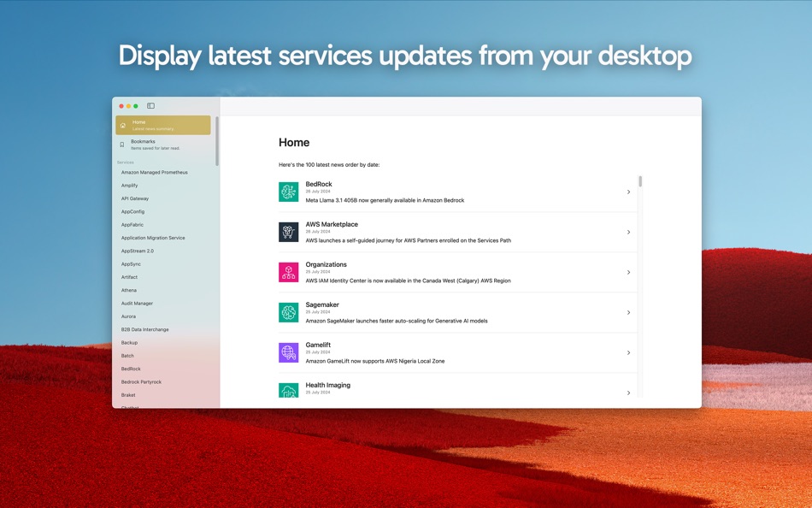Click the green zoom window button

coord(136,106)
